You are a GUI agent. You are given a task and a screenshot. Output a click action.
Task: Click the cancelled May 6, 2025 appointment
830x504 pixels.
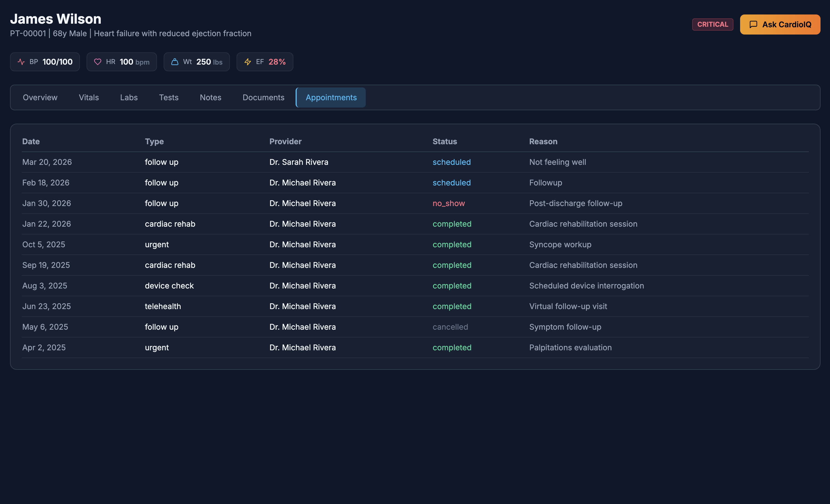pos(450,327)
